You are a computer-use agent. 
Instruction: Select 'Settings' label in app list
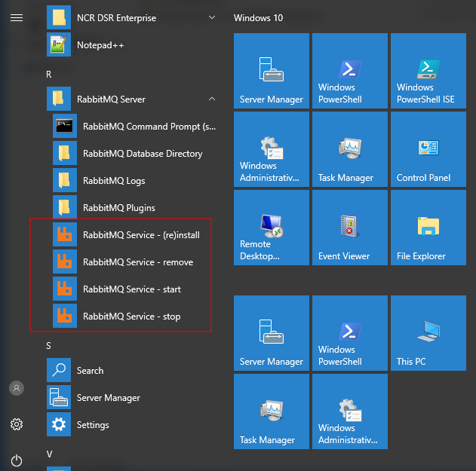[x=93, y=425]
